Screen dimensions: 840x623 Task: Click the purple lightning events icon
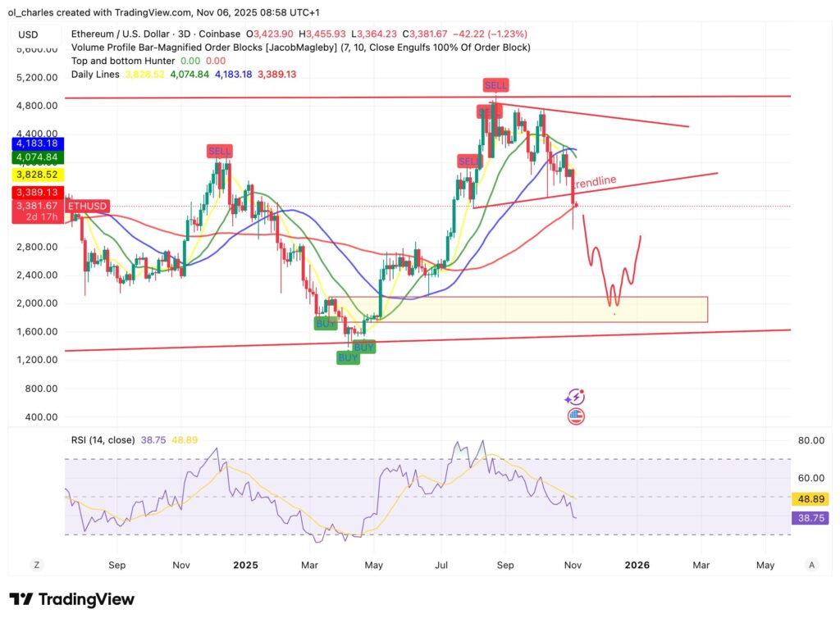574,398
